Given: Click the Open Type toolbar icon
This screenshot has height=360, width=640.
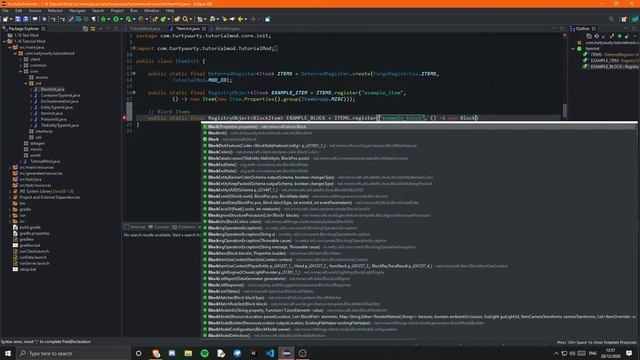Looking at the screenshot, I should click(x=177, y=19).
